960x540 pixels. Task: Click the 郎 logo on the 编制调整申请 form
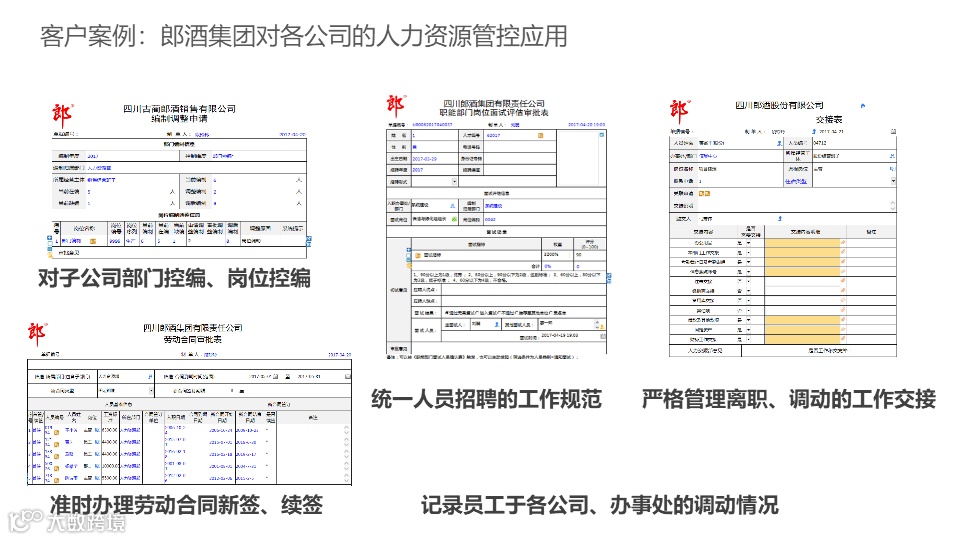pyautogui.click(x=62, y=114)
